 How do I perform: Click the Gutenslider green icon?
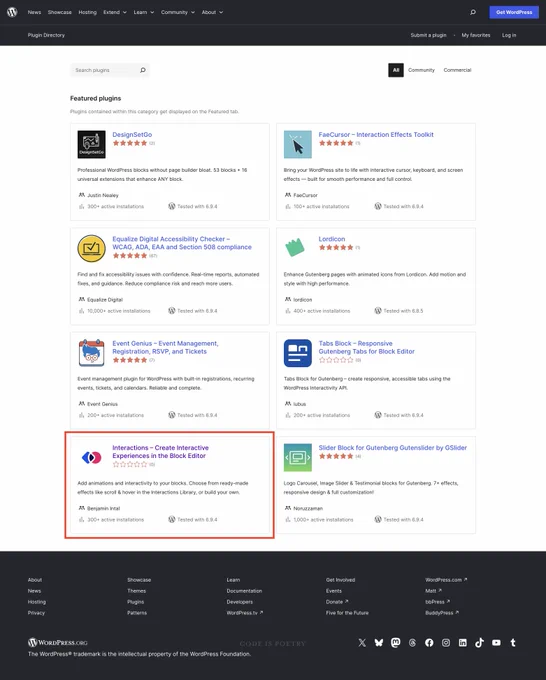[298, 458]
